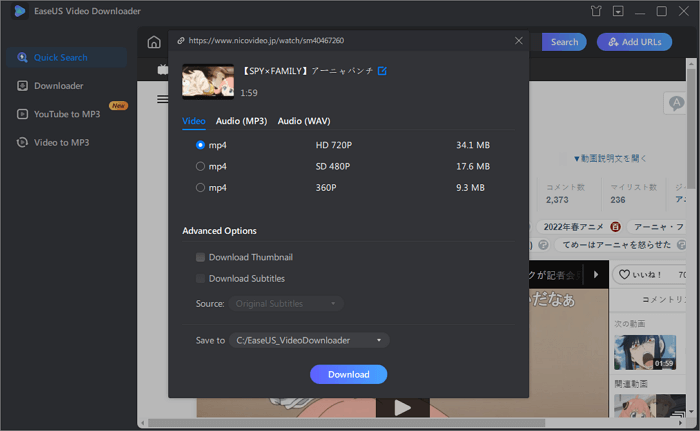This screenshot has width=700, height=431.
Task: Click the コメントリスト comment list header
Action: pos(663,300)
